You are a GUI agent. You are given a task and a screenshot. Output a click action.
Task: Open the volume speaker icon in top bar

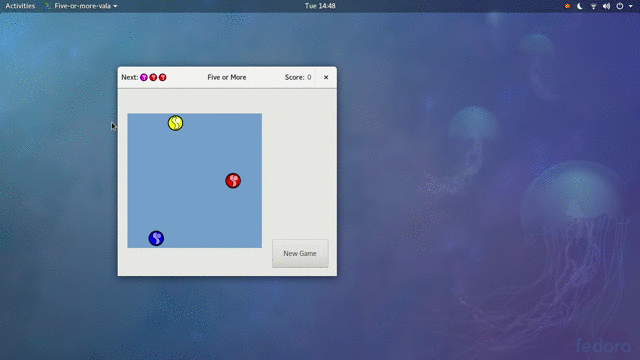[x=607, y=6]
